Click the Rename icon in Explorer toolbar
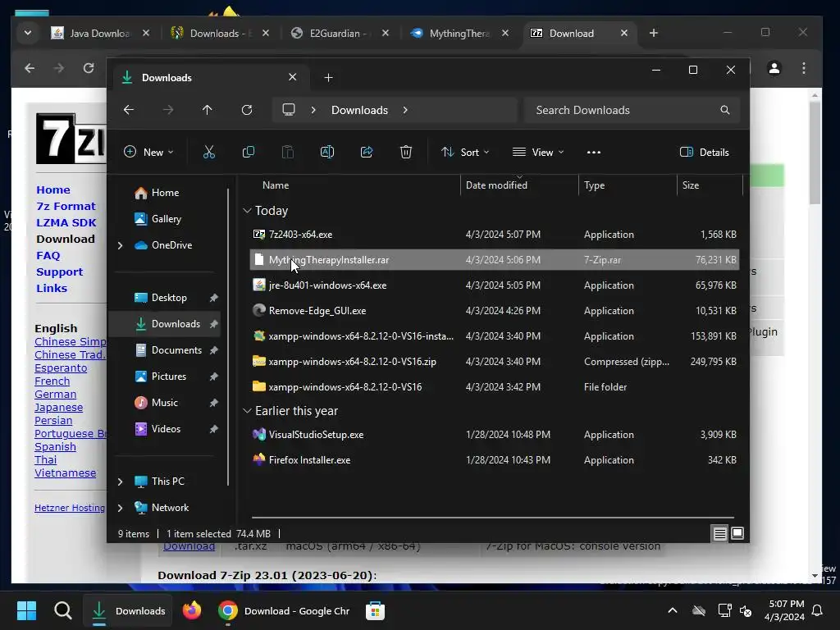This screenshot has height=630, width=840. click(326, 152)
